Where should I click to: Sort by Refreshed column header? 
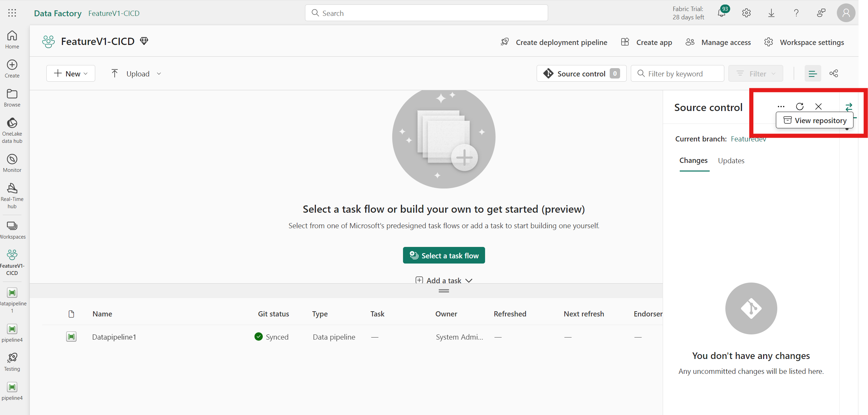point(510,314)
